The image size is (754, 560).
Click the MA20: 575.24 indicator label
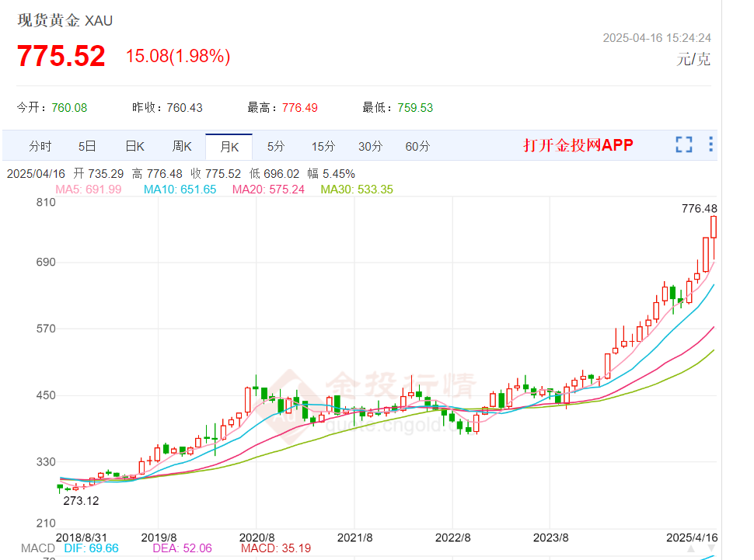[x=268, y=190]
